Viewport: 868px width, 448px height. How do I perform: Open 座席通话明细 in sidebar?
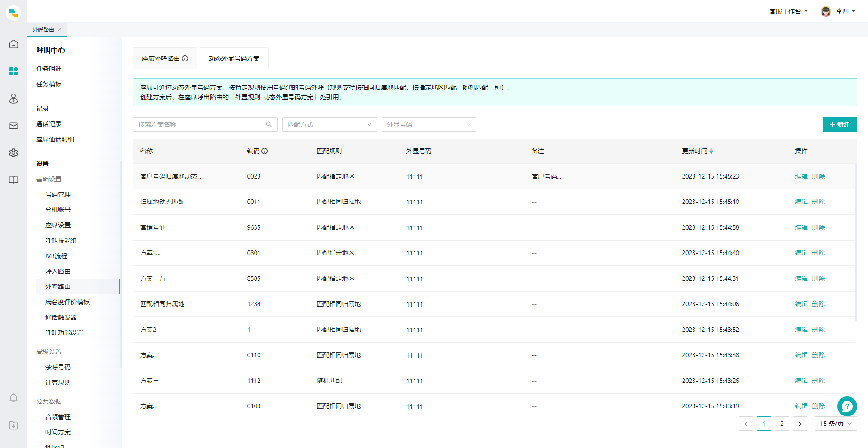click(55, 139)
